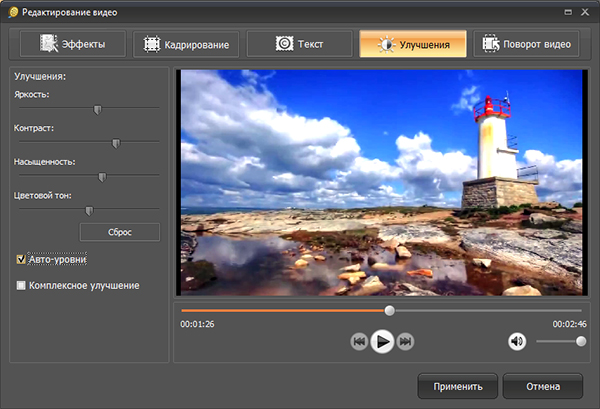This screenshot has height=409, width=600.
Task: Click the current time 00:01:26
Action: tap(197, 324)
